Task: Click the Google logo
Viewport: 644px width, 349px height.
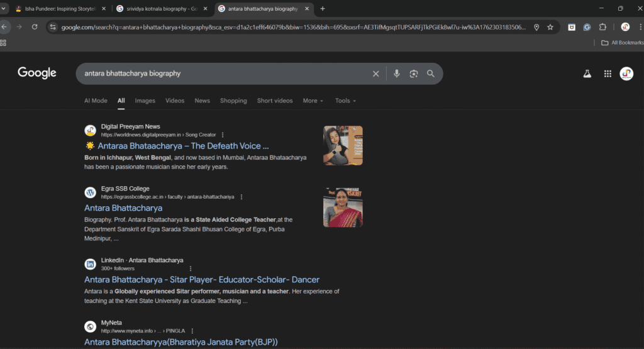Action: (37, 73)
